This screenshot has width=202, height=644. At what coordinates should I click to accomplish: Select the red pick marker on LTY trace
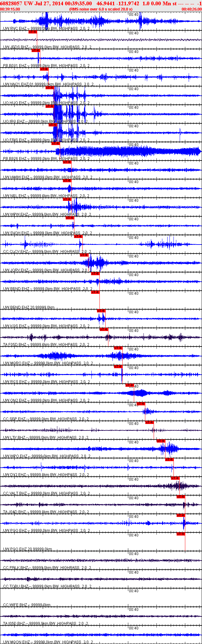[150, 422]
